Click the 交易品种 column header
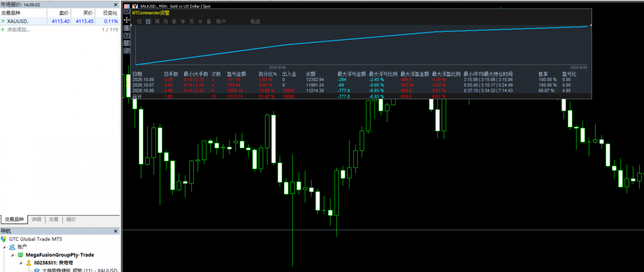The height and width of the screenshot is (272, 644). pos(24,13)
